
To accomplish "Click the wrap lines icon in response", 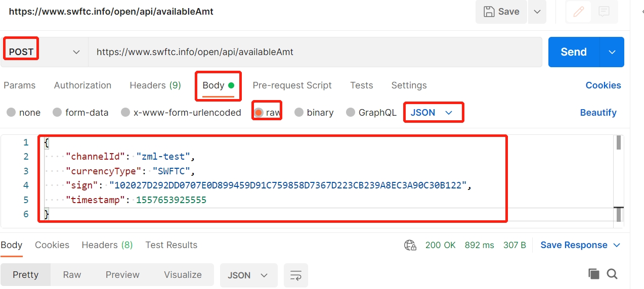I will pos(295,275).
